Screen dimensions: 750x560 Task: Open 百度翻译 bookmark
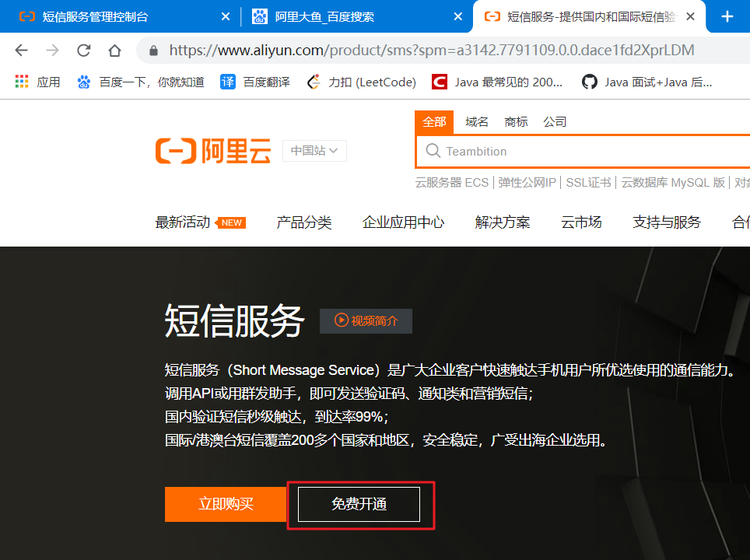click(255, 82)
